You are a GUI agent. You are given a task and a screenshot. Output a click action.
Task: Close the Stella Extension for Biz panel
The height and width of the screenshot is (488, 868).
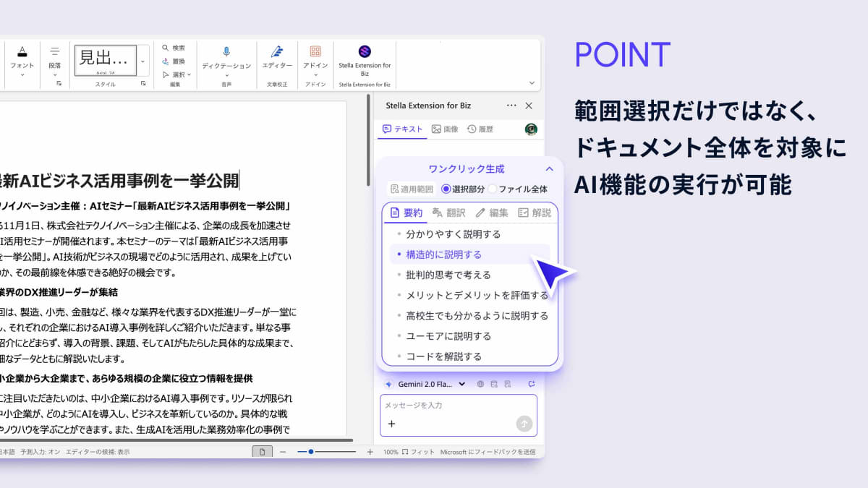(x=529, y=106)
